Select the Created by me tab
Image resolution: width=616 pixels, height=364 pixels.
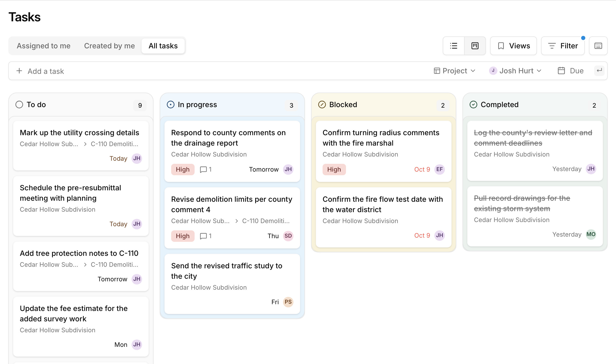point(110,46)
